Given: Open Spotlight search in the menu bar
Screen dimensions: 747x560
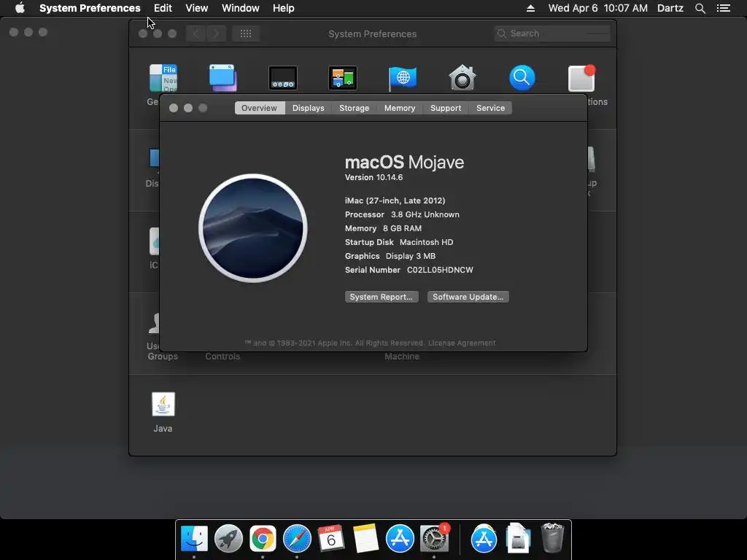Looking at the screenshot, I should tap(700, 8).
